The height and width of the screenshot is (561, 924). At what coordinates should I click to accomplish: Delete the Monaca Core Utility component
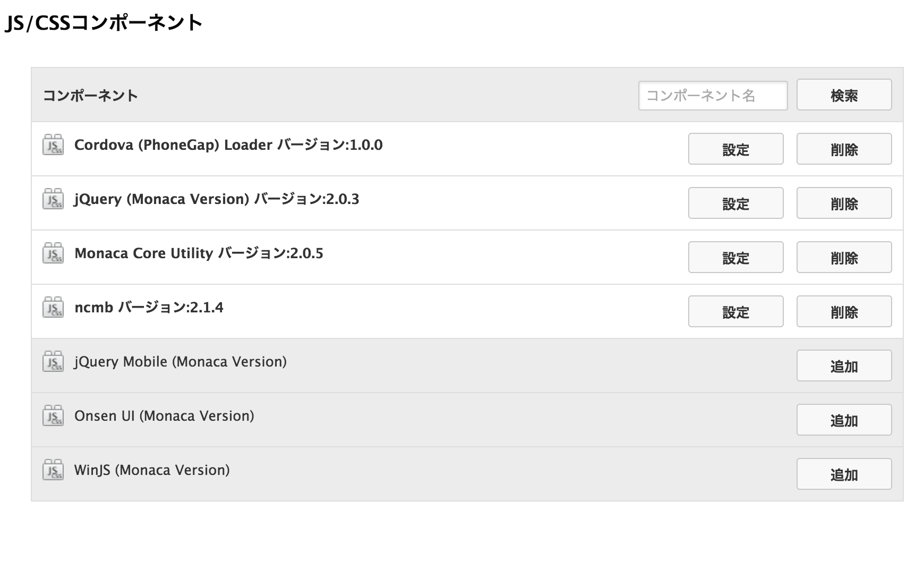[843, 257]
